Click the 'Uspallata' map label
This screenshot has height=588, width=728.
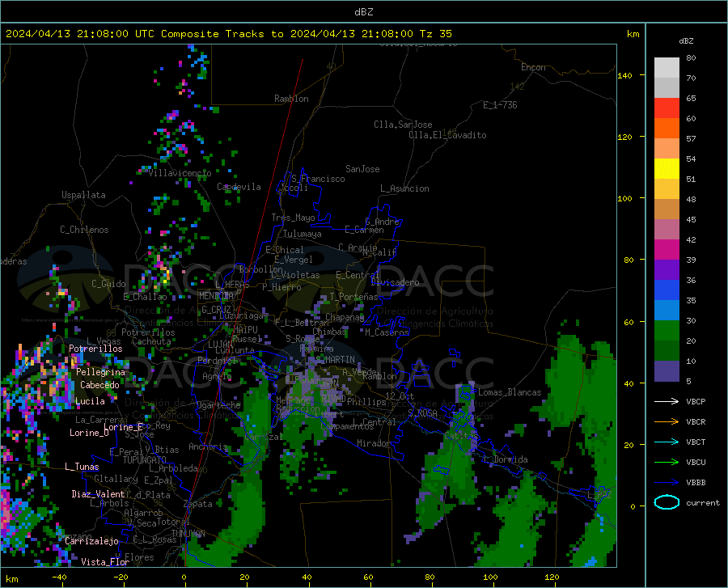[83, 195]
